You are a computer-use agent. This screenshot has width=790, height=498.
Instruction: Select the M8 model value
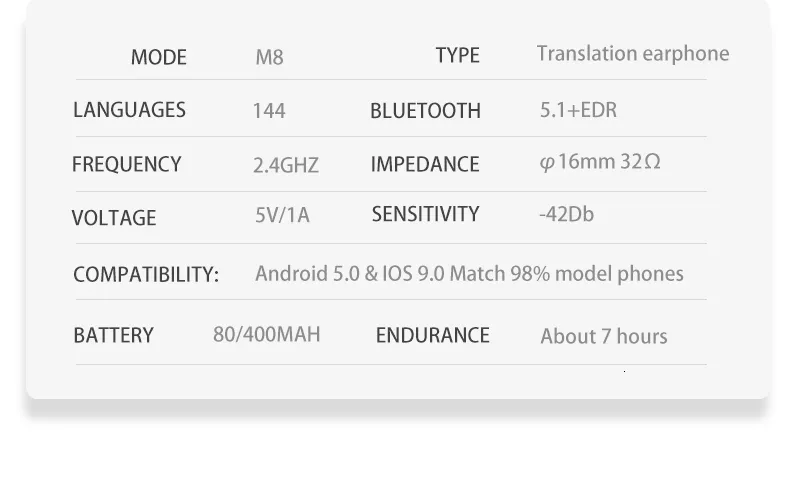270,57
